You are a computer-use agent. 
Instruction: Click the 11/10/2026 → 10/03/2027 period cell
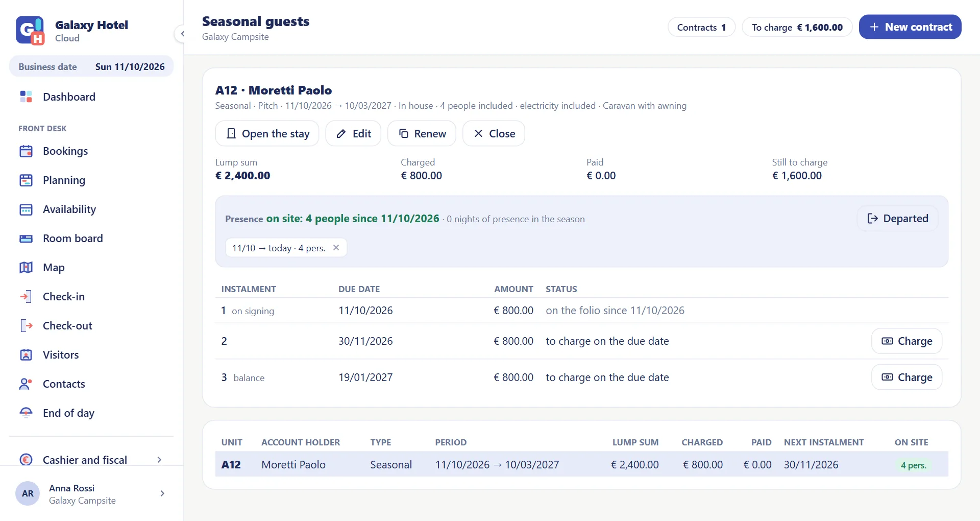point(497,465)
